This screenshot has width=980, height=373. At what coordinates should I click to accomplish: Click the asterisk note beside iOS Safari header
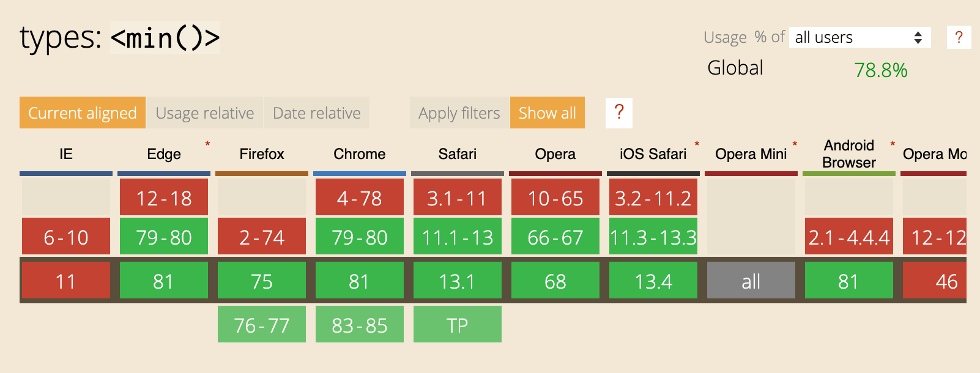point(697,145)
